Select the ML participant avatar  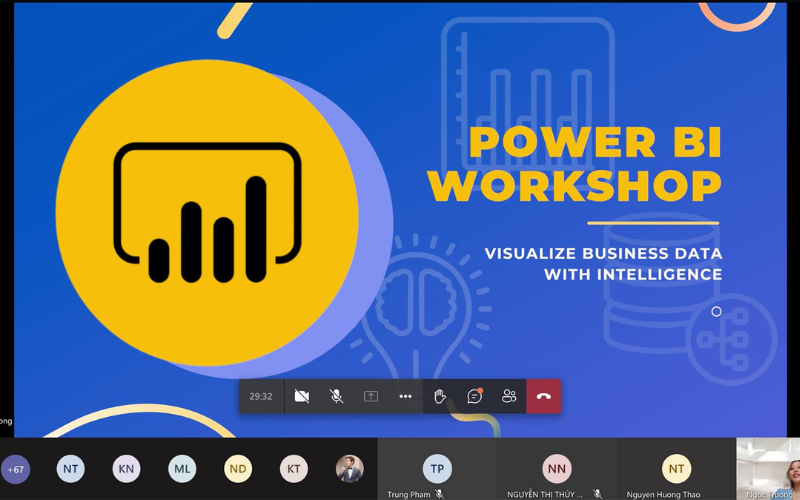pos(182,469)
